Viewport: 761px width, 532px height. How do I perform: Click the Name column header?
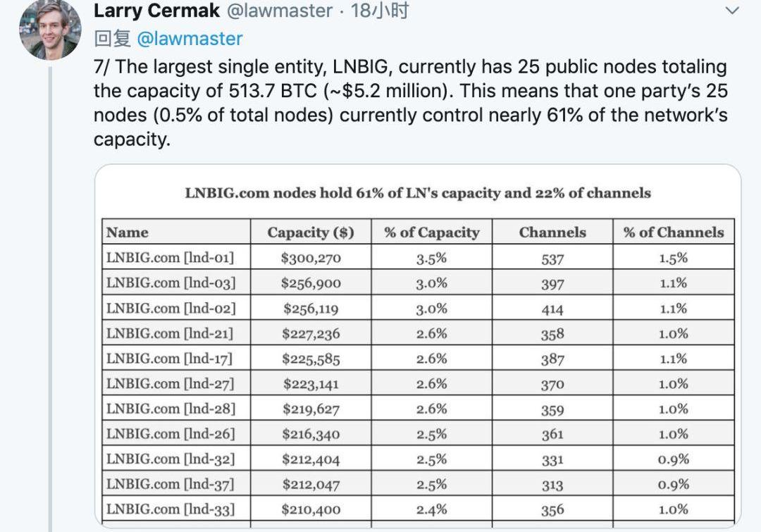[128, 232]
